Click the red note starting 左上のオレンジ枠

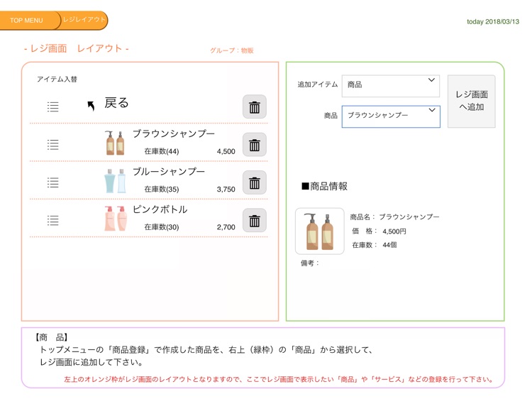(x=279, y=379)
